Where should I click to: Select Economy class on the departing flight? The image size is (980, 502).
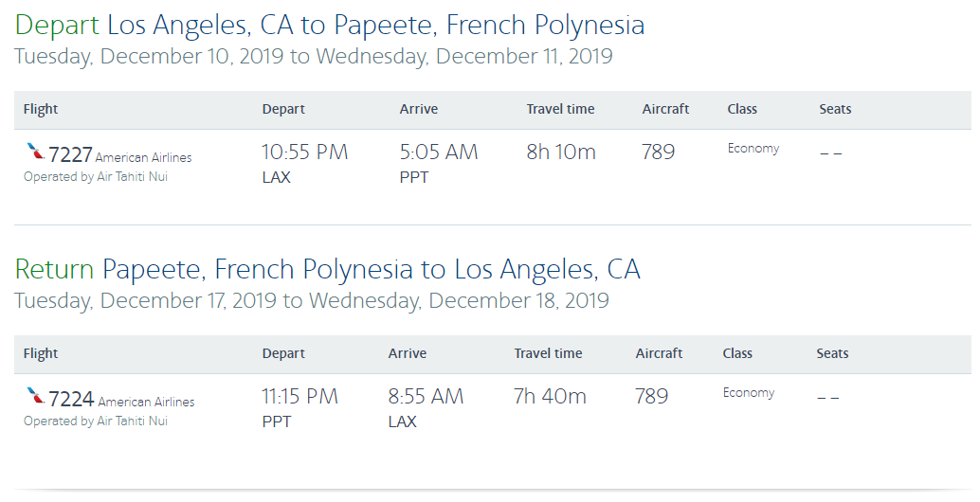(x=753, y=149)
